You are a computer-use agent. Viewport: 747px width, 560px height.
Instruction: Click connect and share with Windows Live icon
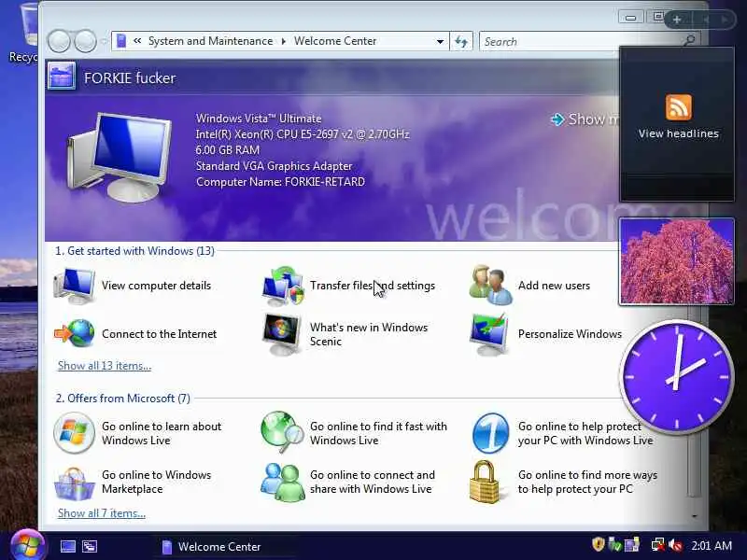click(x=283, y=482)
